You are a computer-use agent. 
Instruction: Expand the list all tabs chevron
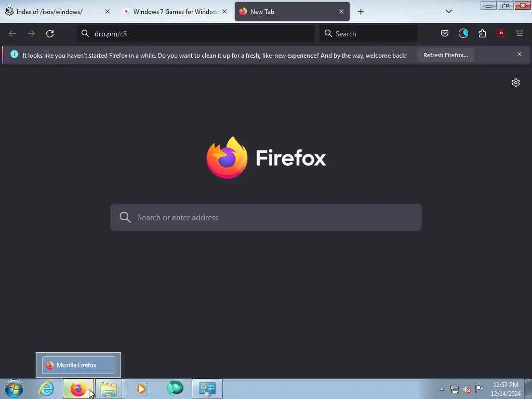(x=448, y=11)
